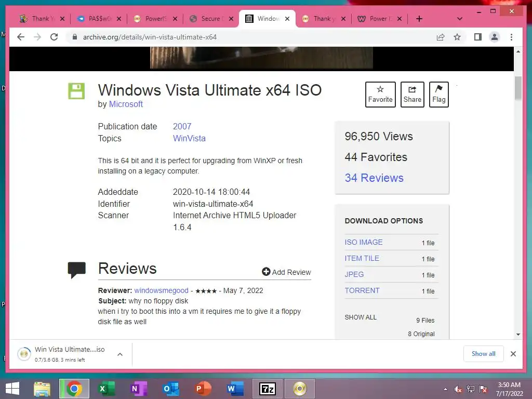532x399 pixels.
Task: Open a new browser tab
Action: click(419, 19)
